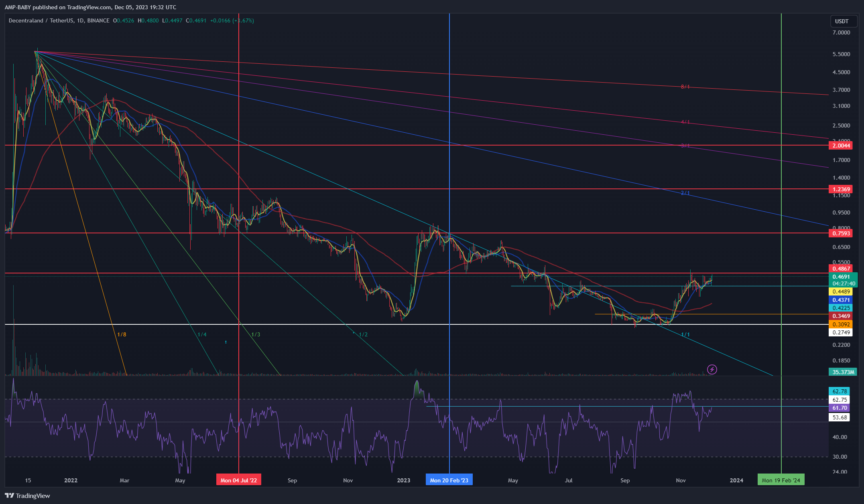Click the AMP-BABY published header text

pyautogui.click(x=90, y=7)
